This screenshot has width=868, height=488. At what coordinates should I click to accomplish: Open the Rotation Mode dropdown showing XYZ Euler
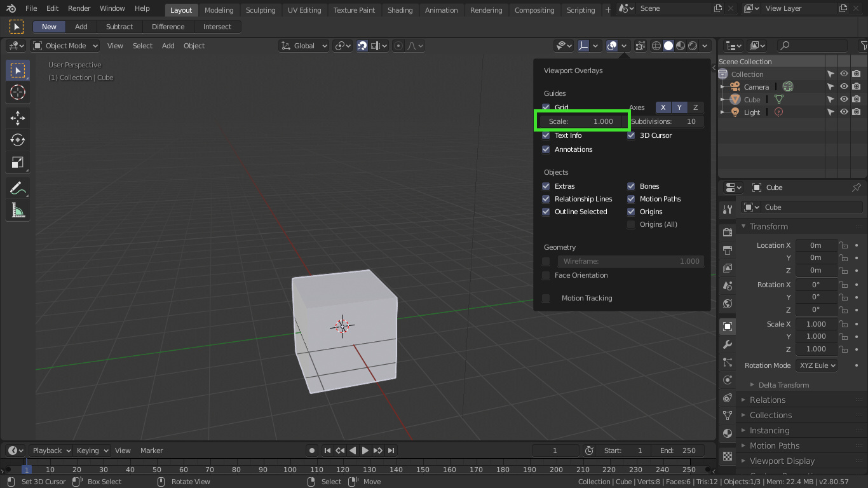point(816,365)
